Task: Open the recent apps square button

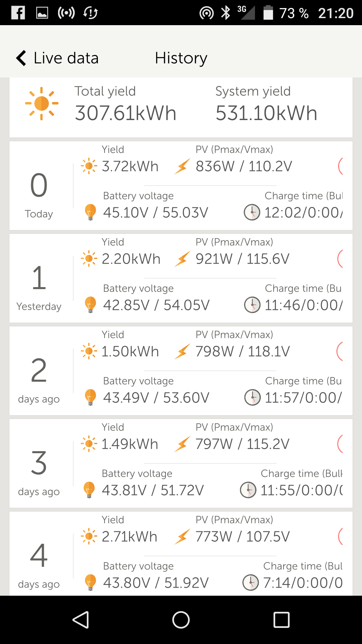Action: point(281,620)
